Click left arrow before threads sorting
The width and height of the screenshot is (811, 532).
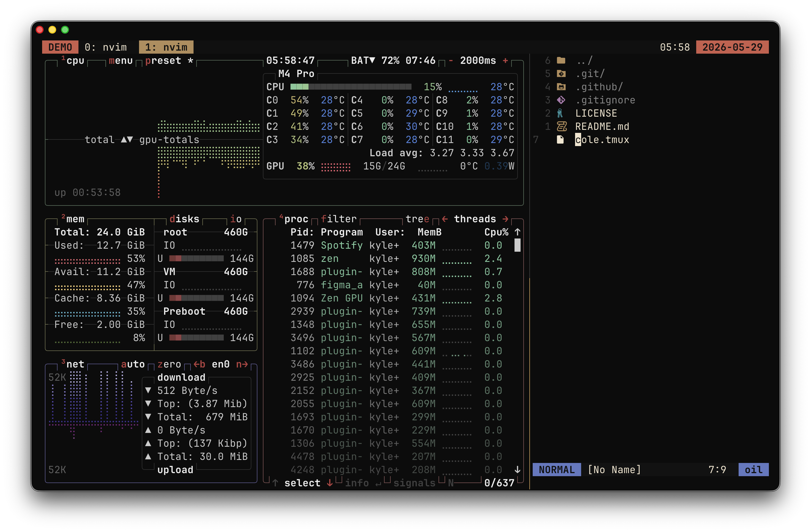point(445,219)
